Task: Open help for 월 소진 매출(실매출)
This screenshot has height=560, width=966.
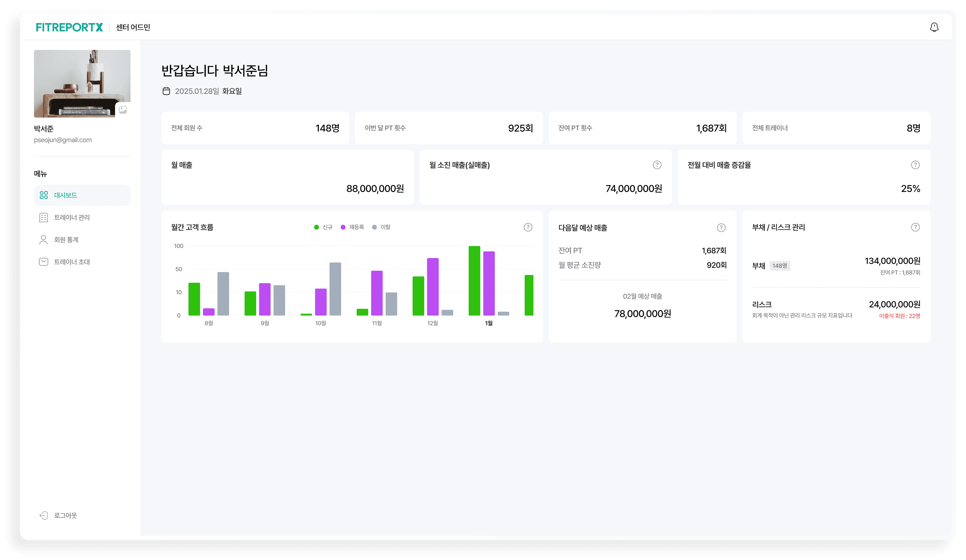Action: coord(657,165)
